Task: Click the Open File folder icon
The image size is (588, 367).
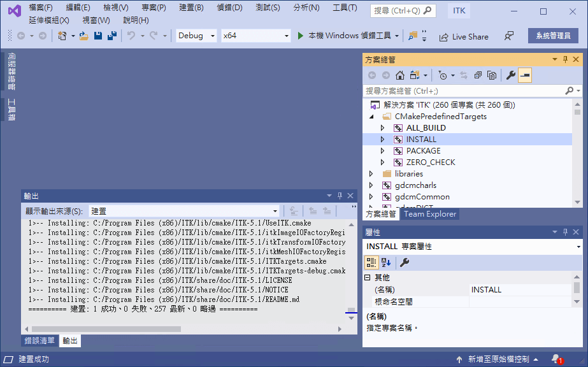Action: (83, 36)
